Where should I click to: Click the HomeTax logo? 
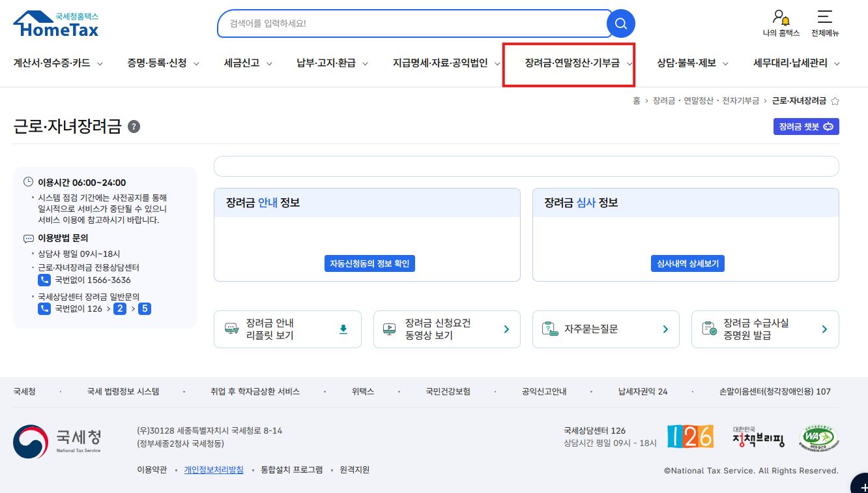(x=55, y=22)
